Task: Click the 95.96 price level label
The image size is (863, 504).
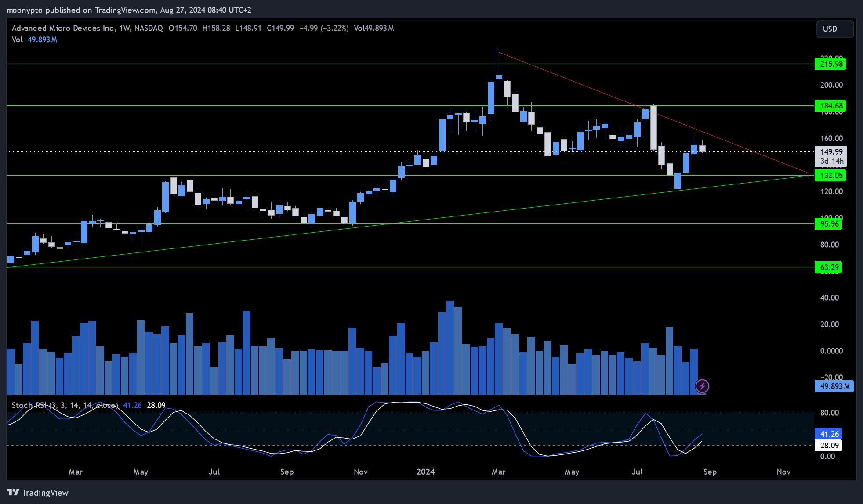Action: [828, 224]
